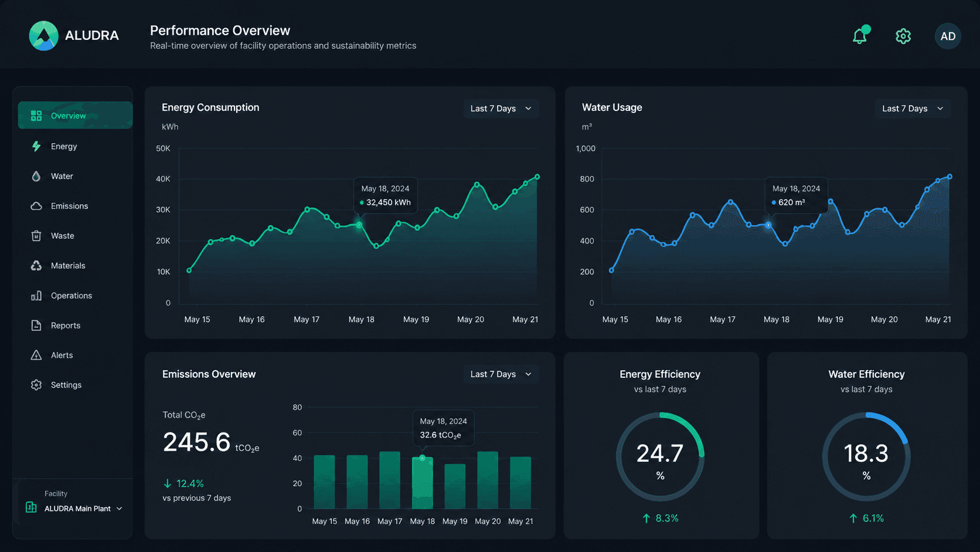
Task: Select the May 19 emissions bar
Action: [x=455, y=486]
